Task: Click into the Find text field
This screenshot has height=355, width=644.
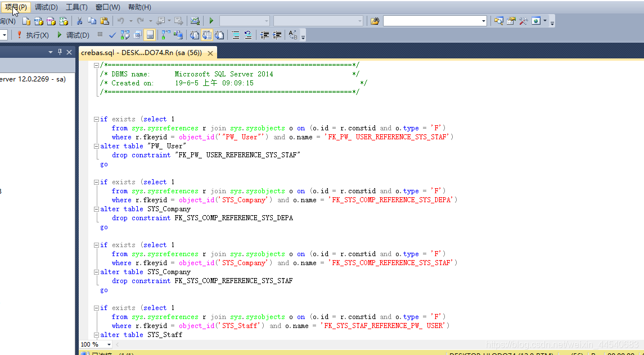Action: coord(431,21)
